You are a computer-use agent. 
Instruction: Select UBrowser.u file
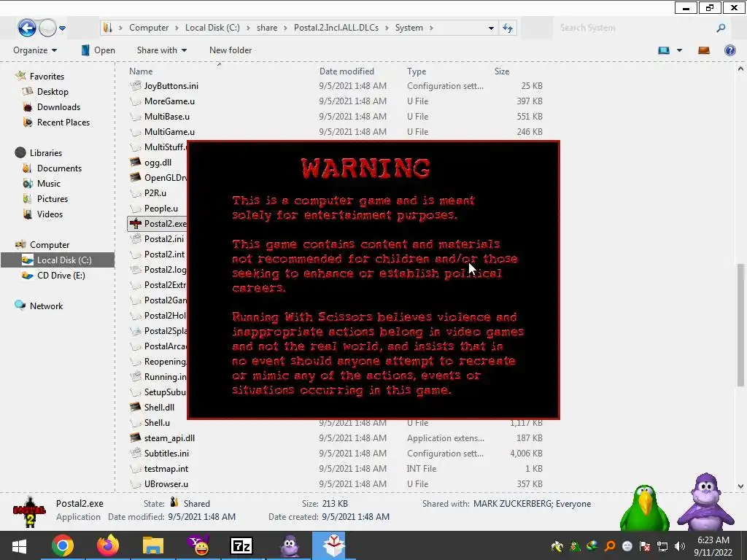click(166, 484)
